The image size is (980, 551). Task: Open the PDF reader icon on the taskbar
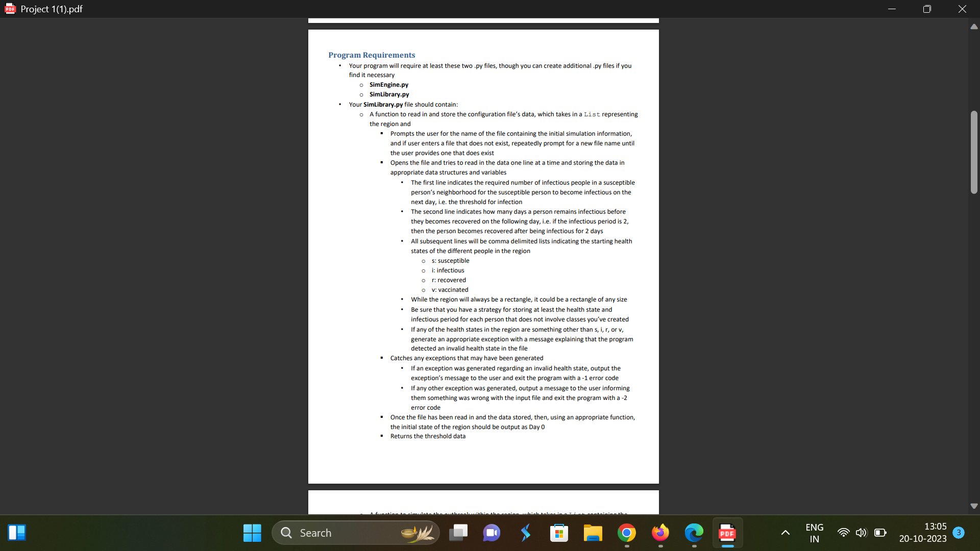(x=727, y=532)
